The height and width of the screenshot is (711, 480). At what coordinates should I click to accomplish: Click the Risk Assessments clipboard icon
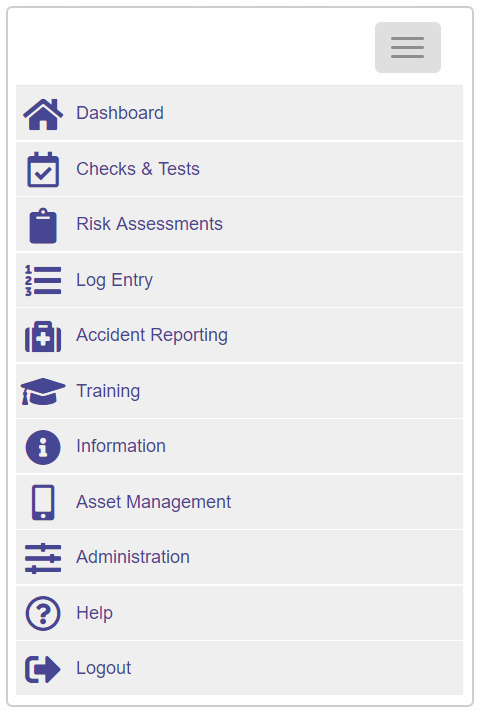(43, 226)
